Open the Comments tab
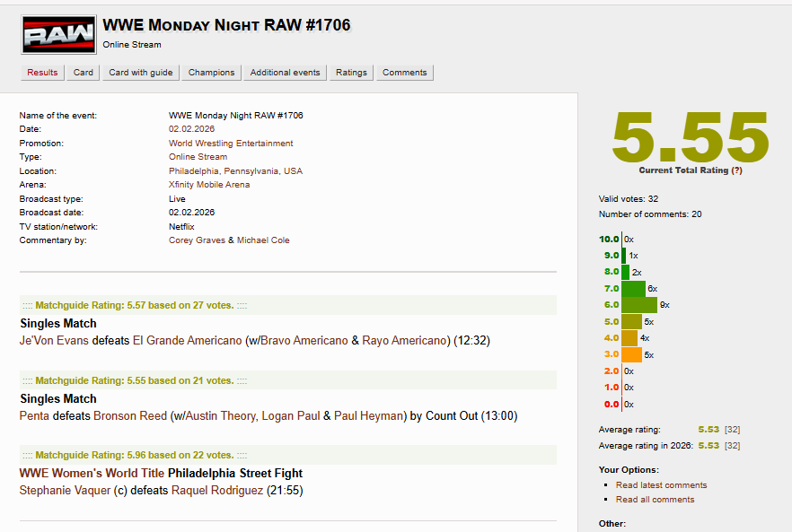The height and width of the screenshot is (532, 792). point(404,72)
